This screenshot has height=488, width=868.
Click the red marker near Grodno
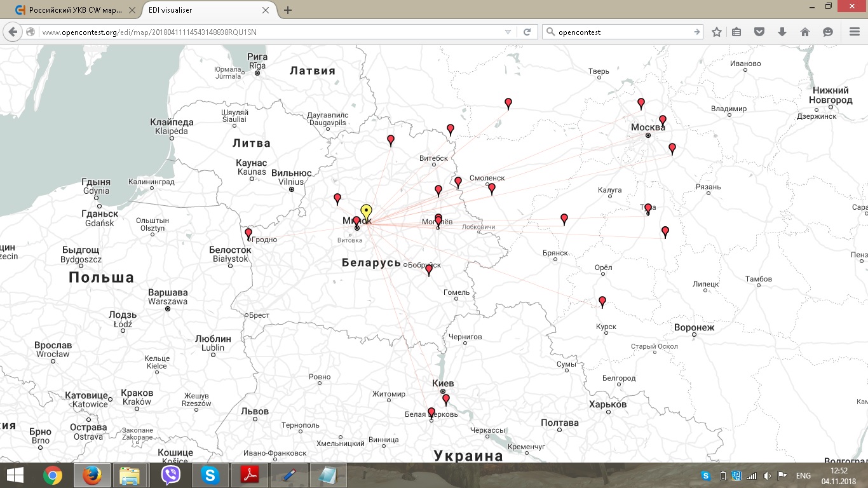(x=248, y=233)
